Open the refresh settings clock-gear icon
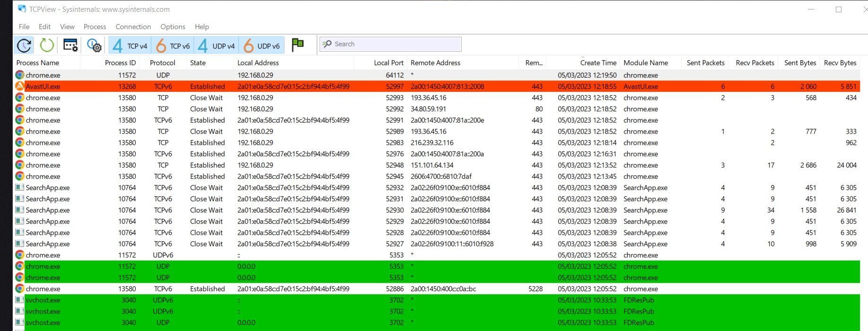The height and width of the screenshot is (331, 868). [95, 45]
